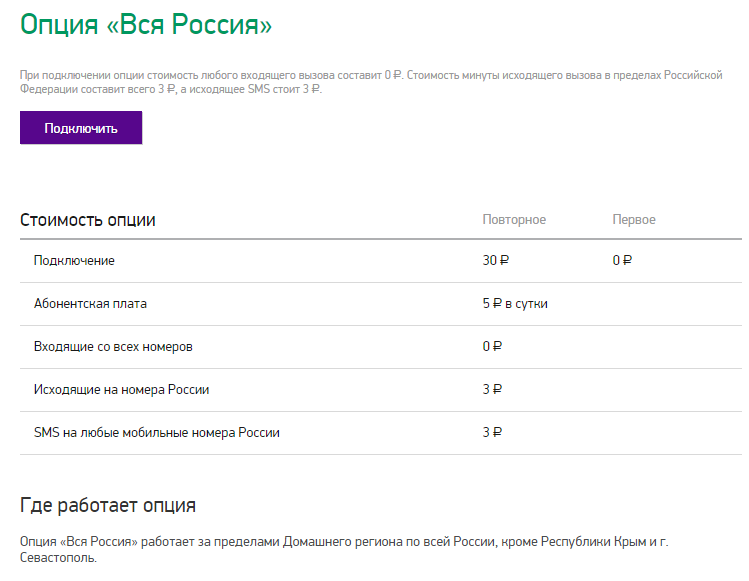Screen dimensions: 749x581
Task: Select the page title Опция «Вся Россия»
Action: [x=146, y=24]
